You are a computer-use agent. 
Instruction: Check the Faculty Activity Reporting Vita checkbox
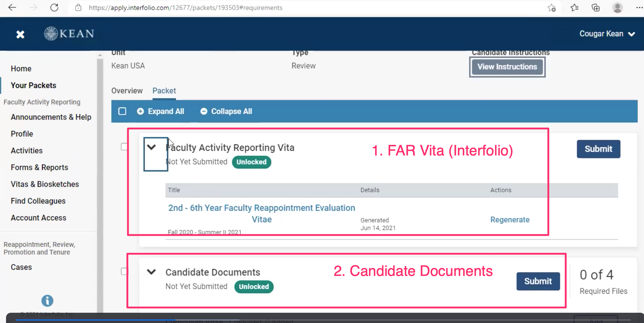click(x=124, y=147)
